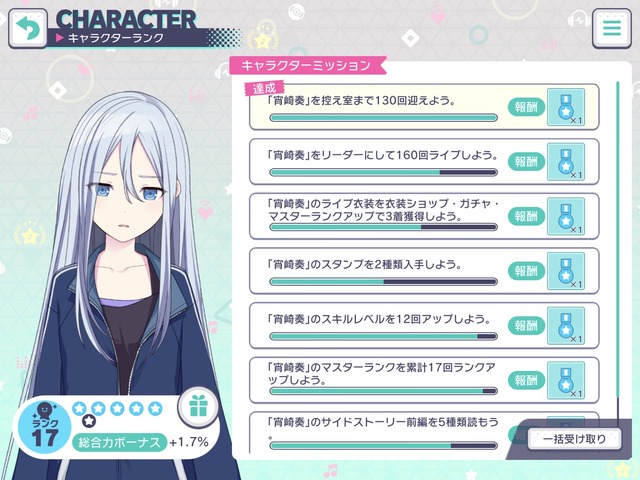The image size is (640, 480).
Task: Click the キャラクターランク breadcrumb label
Action: 116,38
